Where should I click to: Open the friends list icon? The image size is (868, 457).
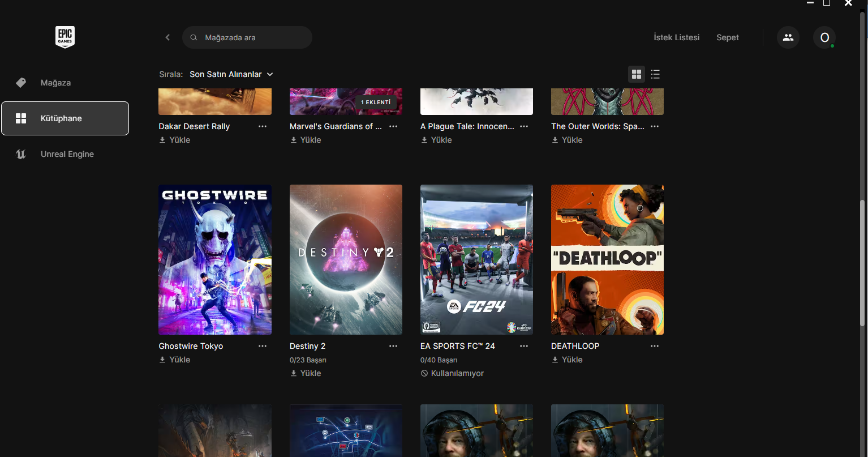[x=788, y=37]
